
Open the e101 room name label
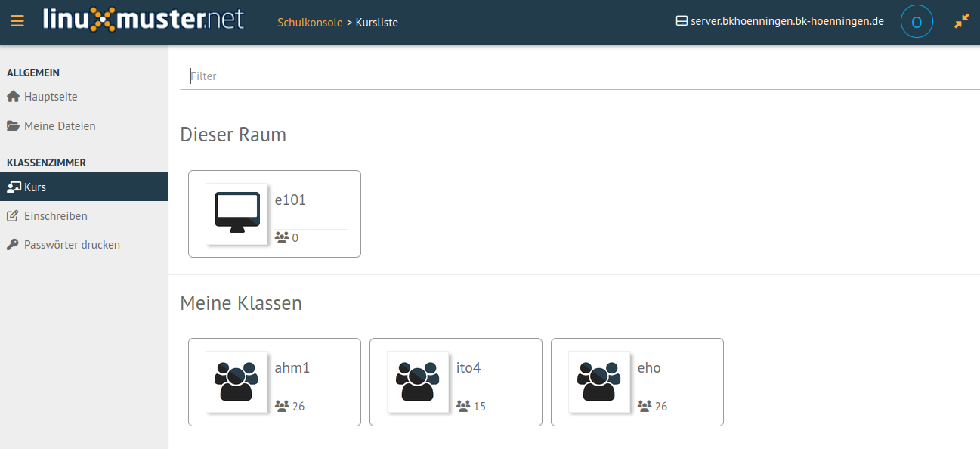(290, 200)
